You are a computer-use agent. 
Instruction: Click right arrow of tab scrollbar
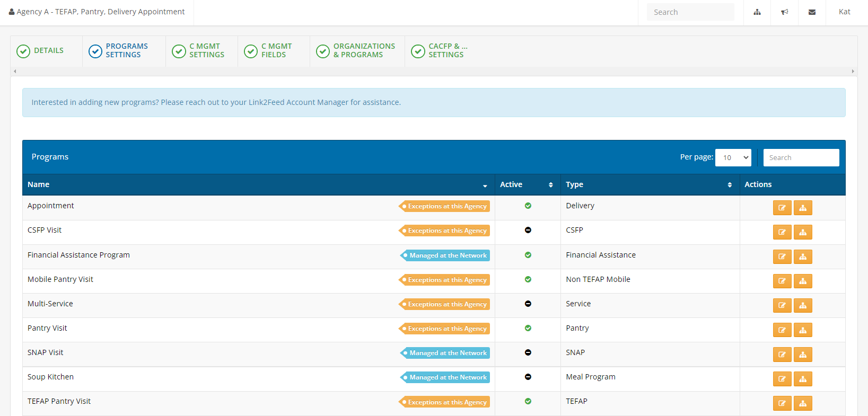click(x=853, y=71)
